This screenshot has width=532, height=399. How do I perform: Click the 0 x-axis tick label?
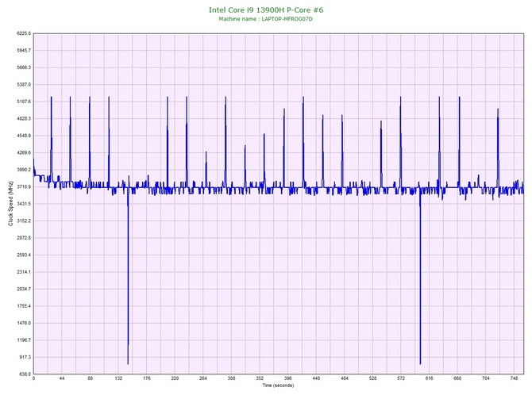(x=33, y=378)
